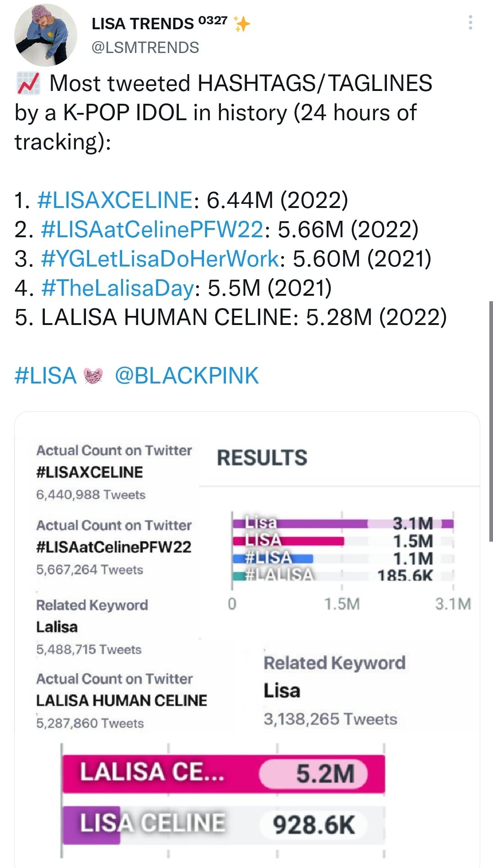The image size is (493, 868).
Task: Follow the #YGLetLisaDoHerWork hashtag link
Action: coord(160,259)
